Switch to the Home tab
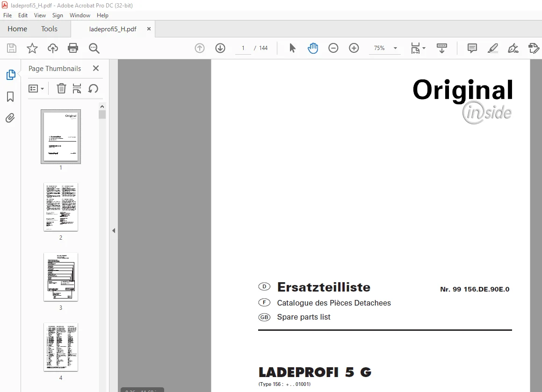The width and height of the screenshot is (542, 392). [17, 29]
